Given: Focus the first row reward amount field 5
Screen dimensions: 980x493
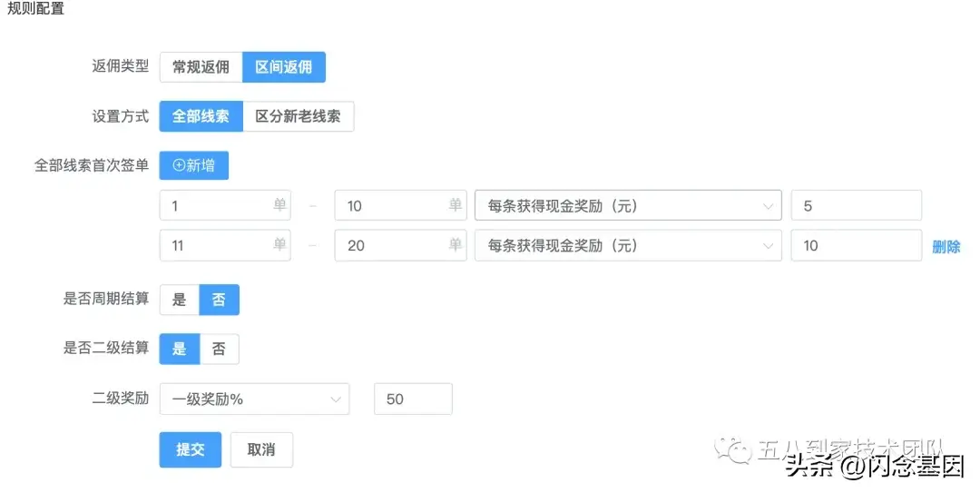Looking at the screenshot, I should point(856,206).
